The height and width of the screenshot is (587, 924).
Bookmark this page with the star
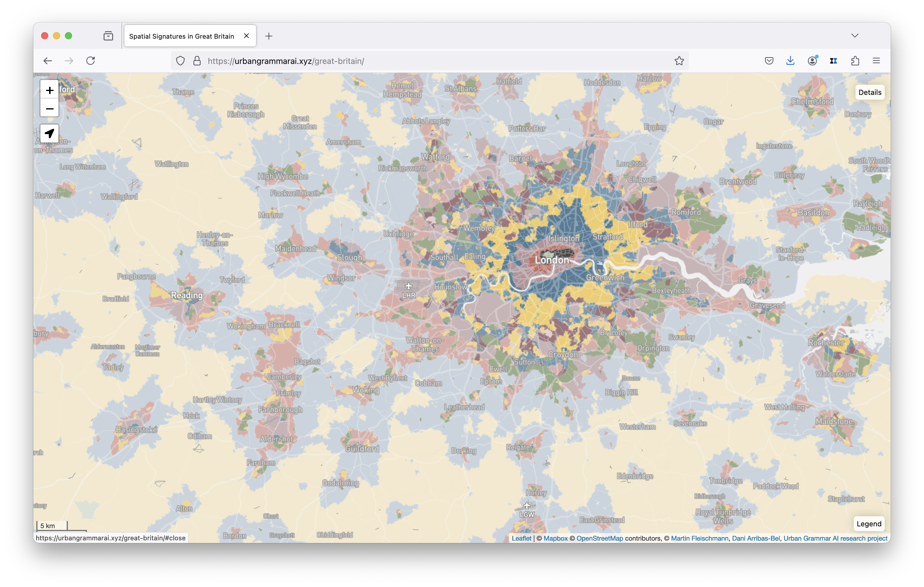point(679,61)
